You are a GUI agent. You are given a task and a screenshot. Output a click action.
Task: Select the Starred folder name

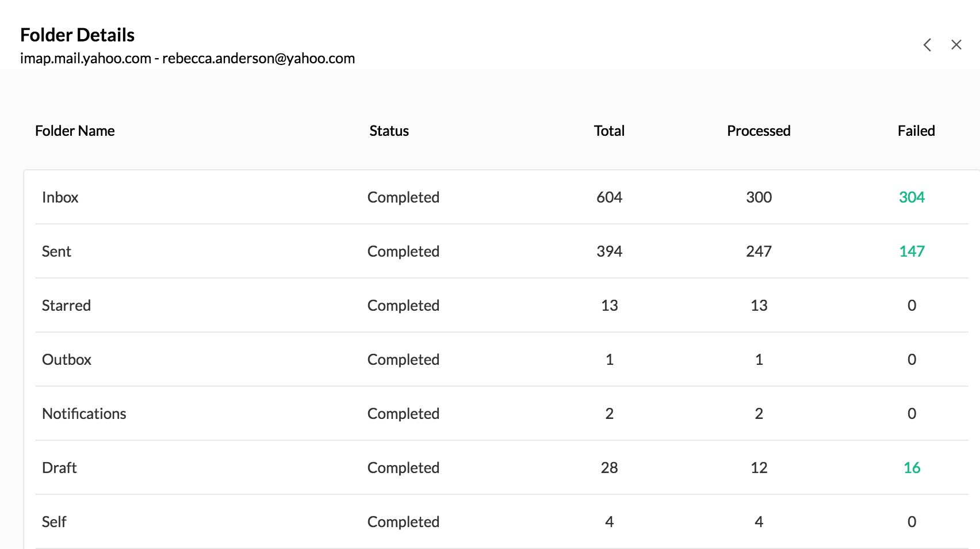tap(66, 306)
